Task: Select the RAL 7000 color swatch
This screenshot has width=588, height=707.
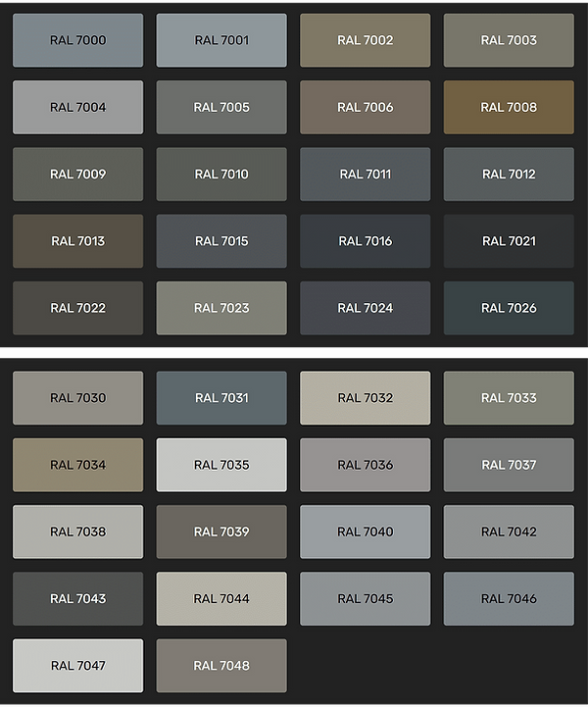Action: [78, 40]
